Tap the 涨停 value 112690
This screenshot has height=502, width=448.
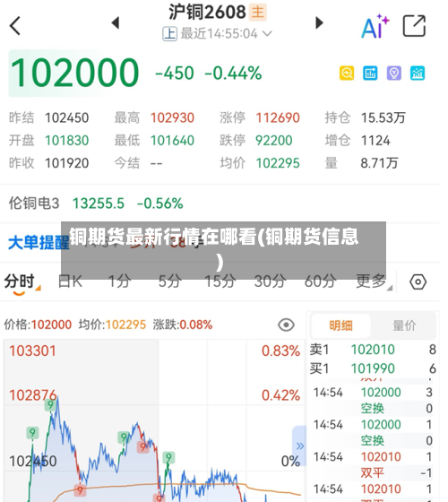tap(278, 117)
